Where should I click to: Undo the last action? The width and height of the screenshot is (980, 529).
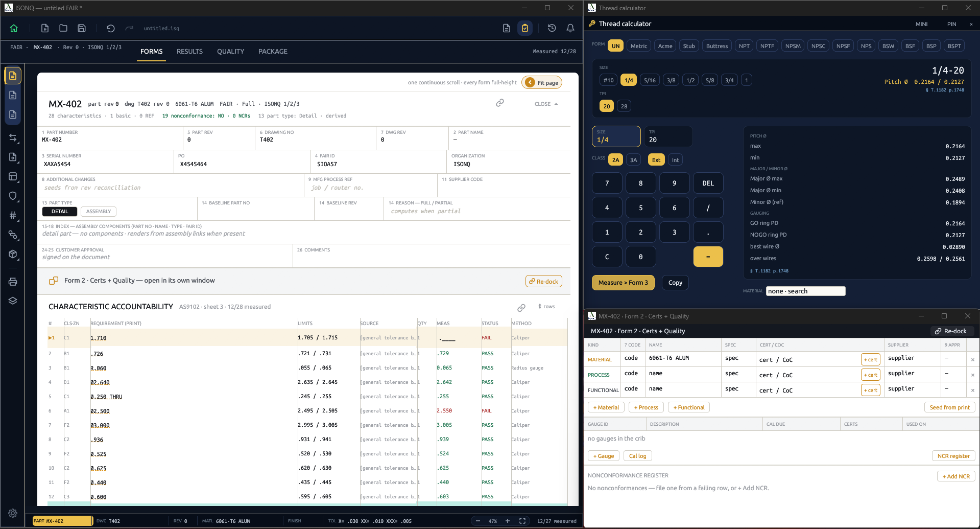(110, 28)
